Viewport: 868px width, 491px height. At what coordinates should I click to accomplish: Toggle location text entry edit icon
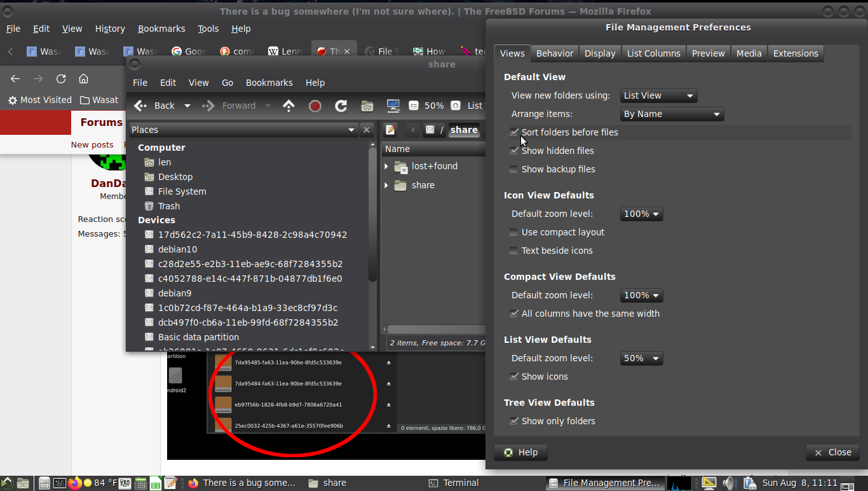point(391,130)
